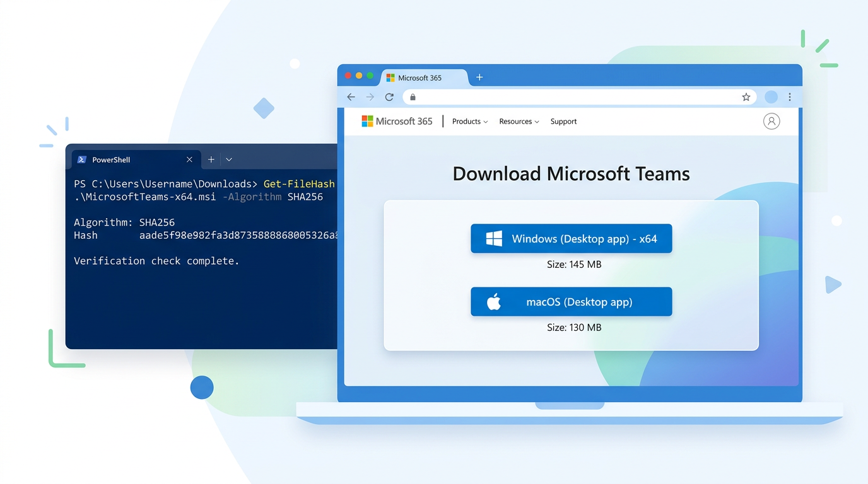Click the browser forward arrow
This screenshot has width=868, height=484.
pyautogui.click(x=370, y=97)
